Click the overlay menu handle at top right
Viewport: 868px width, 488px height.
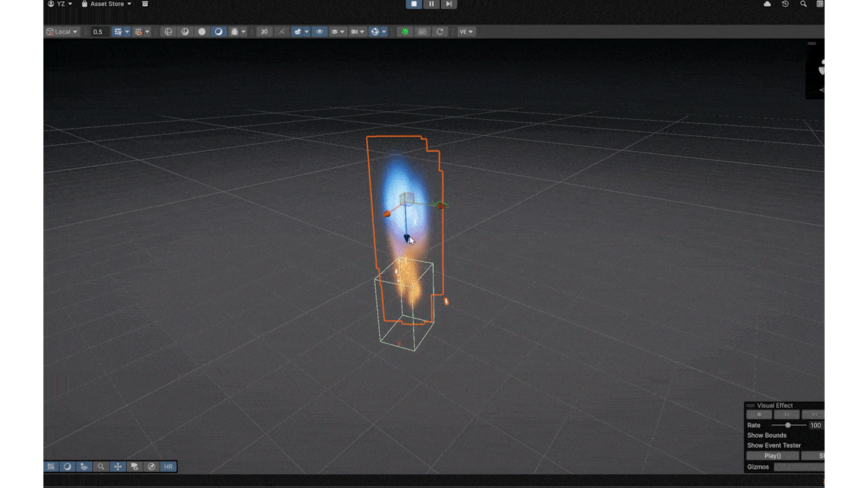pyautogui.click(x=812, y=43)
